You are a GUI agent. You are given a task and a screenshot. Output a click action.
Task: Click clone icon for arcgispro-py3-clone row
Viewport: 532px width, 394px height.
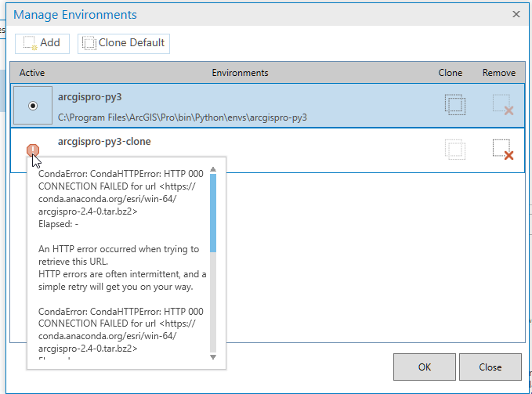tap(455, 150)
